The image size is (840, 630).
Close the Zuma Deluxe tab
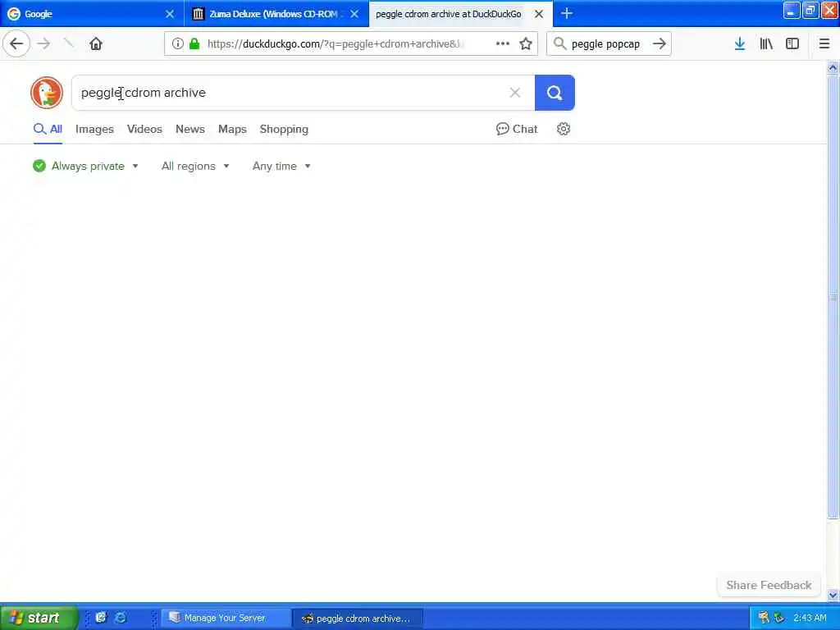(354, 14)
